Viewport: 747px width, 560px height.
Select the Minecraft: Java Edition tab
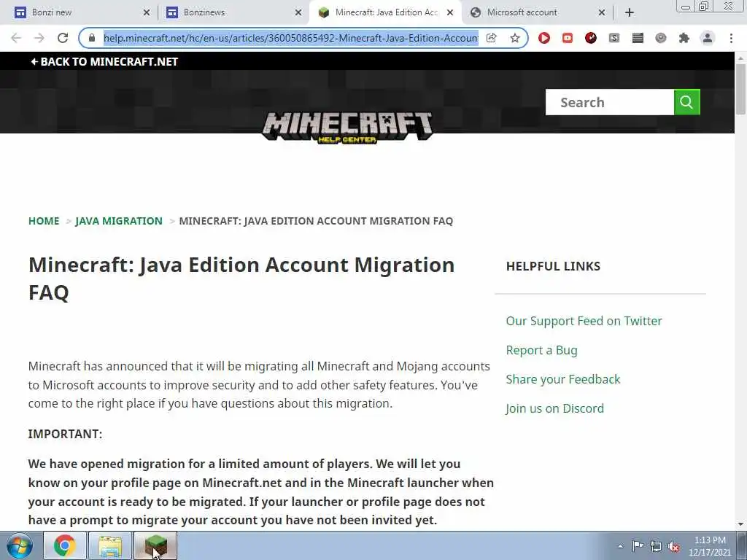tap(385, 12)
